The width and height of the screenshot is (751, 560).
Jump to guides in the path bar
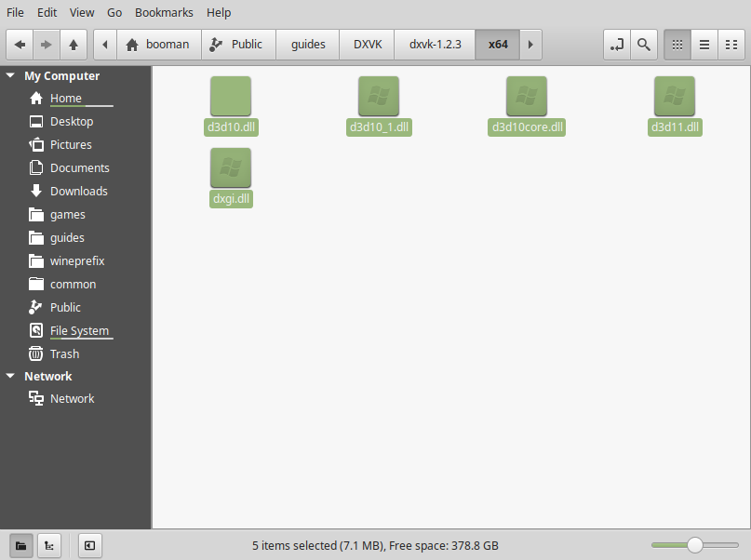point(308,45)
